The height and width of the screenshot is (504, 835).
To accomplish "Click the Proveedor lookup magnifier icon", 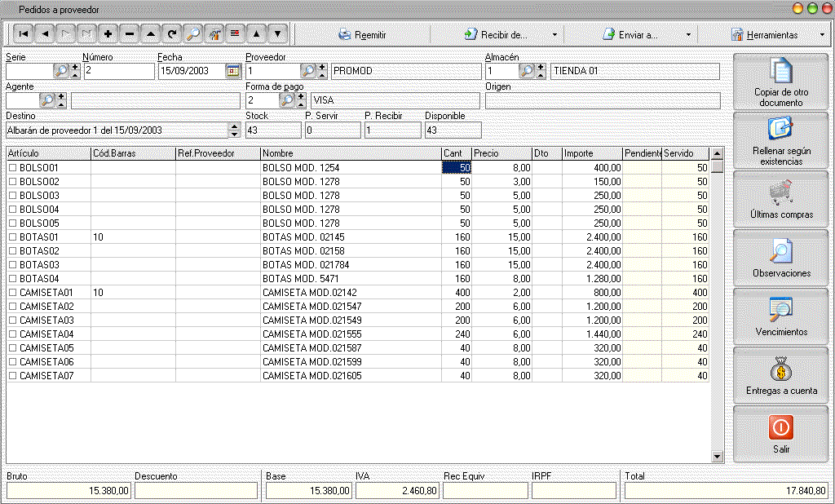I will [x=308, y=71].
